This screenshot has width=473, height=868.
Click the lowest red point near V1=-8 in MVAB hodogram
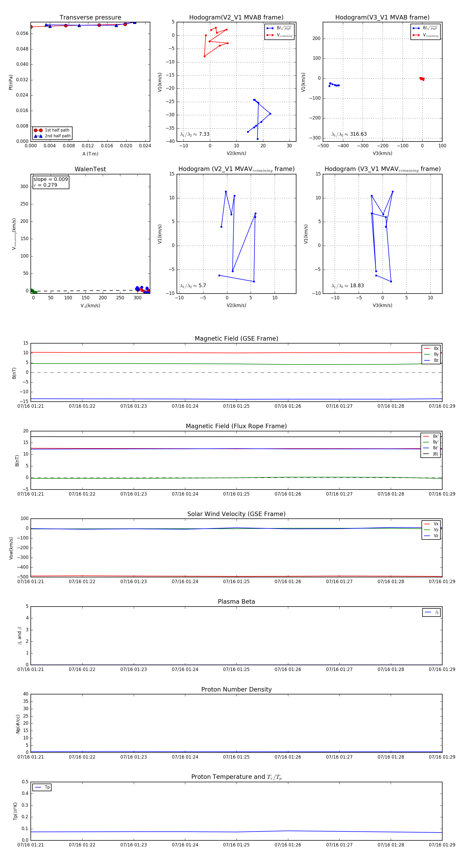(x=204, y=56)
